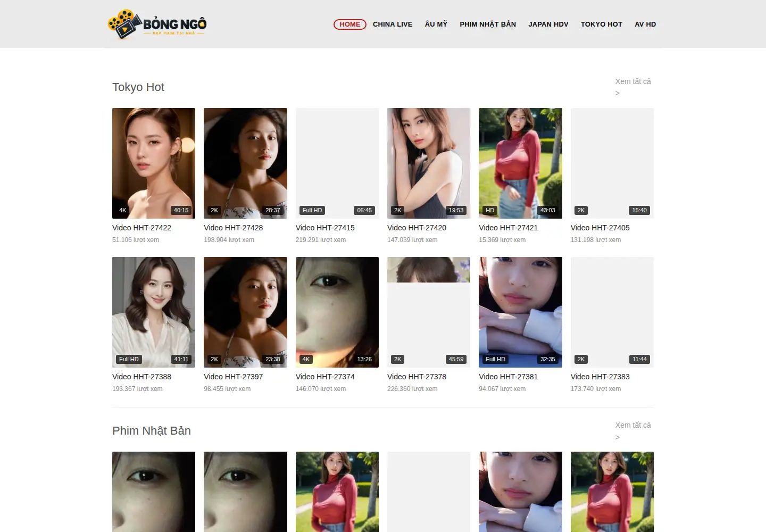The height and width of the screenshot is (532, 766).
Task: Click the Bỏng Ngô site logo
Action: pos(157,24)
